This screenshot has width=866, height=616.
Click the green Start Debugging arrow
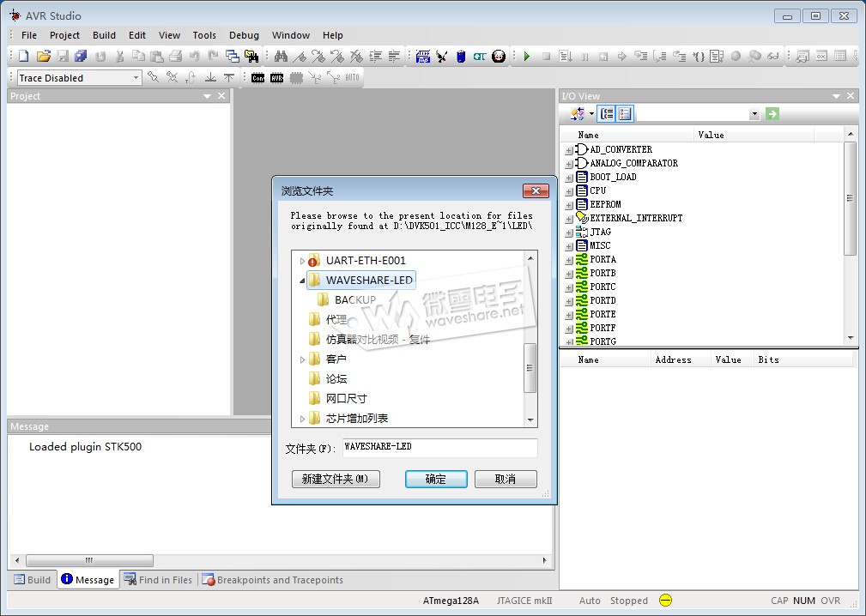pyautogui.click(x=526, y=57)
